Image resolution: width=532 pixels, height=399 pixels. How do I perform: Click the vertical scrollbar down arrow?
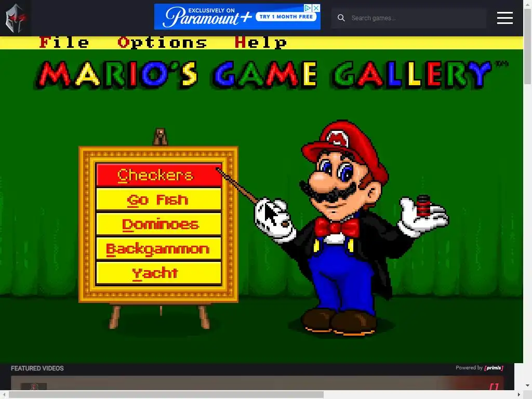528,385
